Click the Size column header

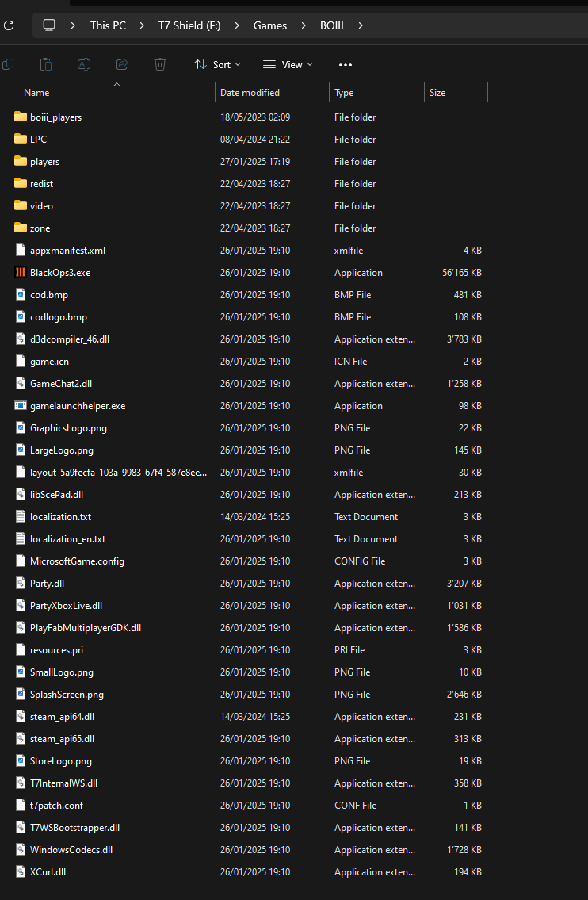click(437, 93)
